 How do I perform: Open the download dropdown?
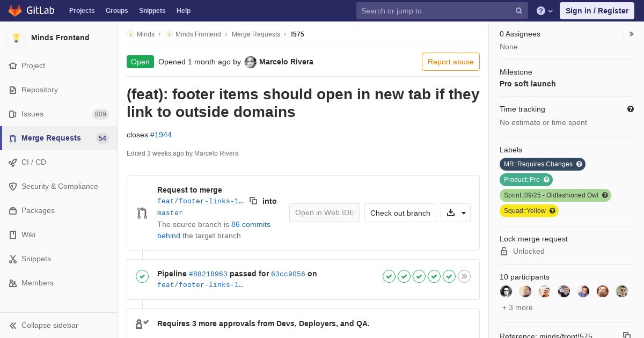pyautogui.click(x=456, y=212)
